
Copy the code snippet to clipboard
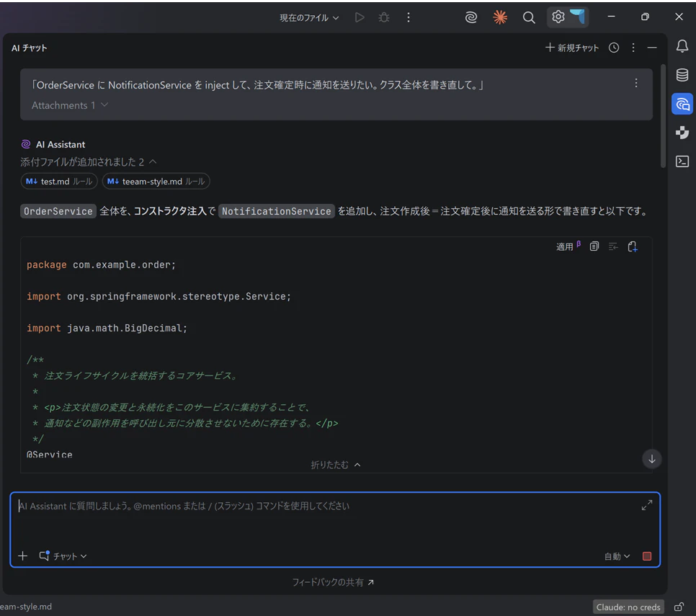594,246
